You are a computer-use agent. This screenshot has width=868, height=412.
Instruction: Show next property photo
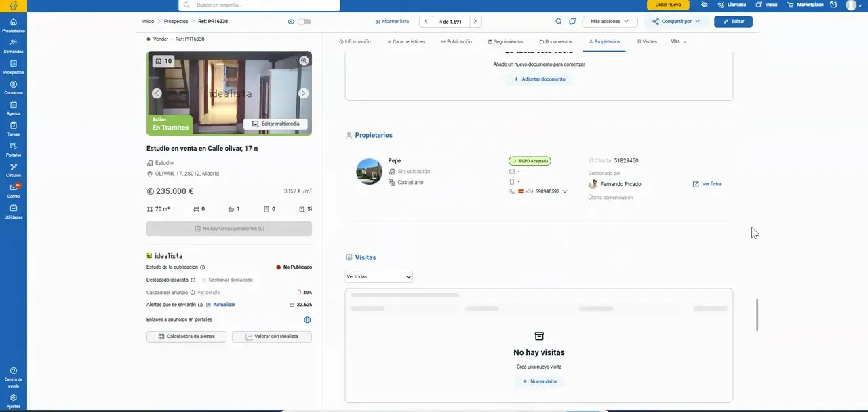point(303,93)
